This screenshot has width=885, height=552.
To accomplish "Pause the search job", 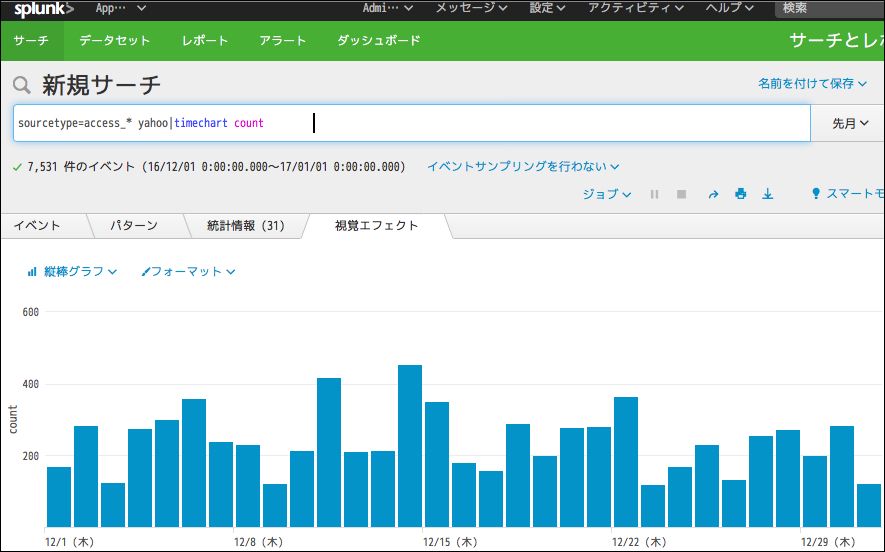I will coord(654,194).
